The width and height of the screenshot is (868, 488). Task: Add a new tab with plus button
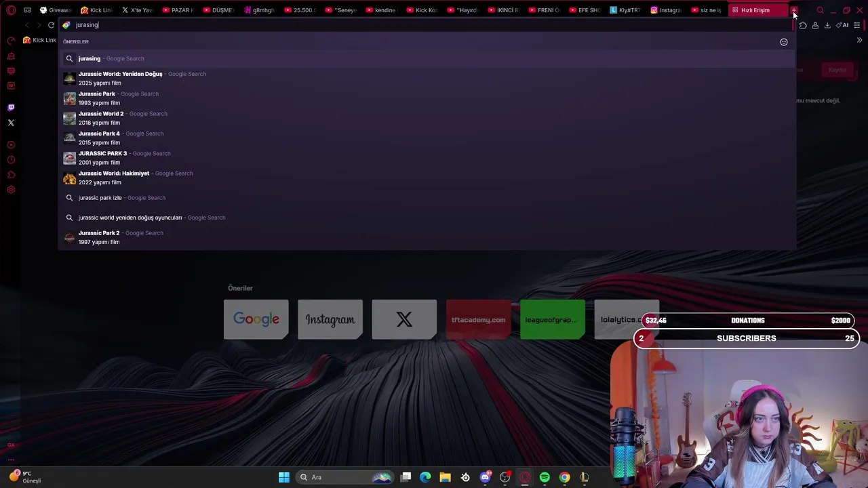pyautogui.click(x=794, y=10)
